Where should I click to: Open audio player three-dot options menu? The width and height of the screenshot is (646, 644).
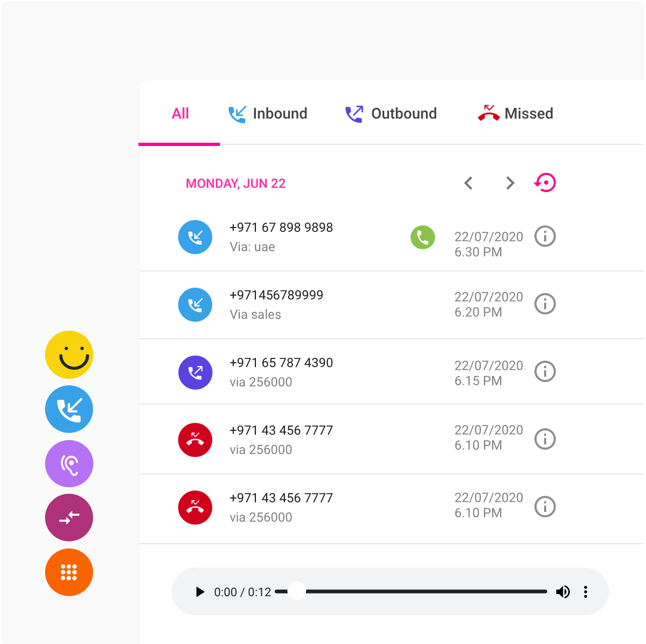tap(585, 592)
